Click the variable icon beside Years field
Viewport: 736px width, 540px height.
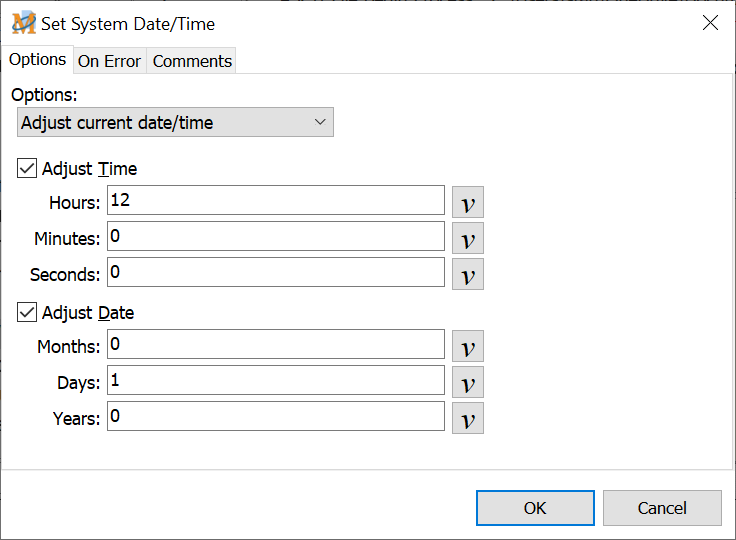(467, 418)
